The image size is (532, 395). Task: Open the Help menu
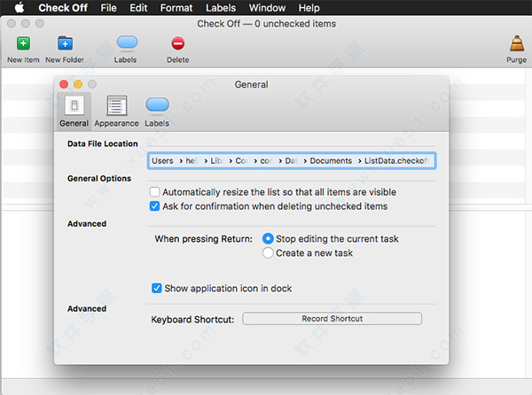click(309, 7)
